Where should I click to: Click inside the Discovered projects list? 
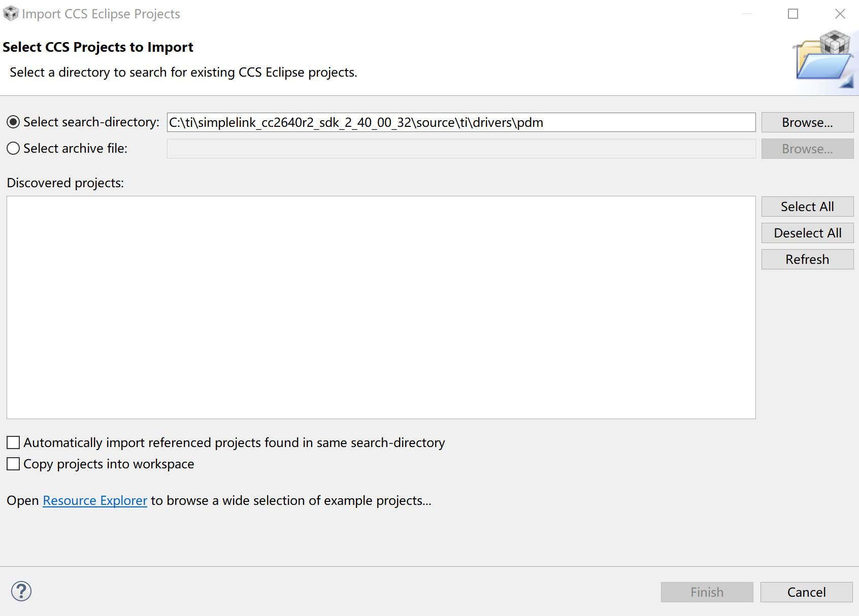(x=381, y=307)
